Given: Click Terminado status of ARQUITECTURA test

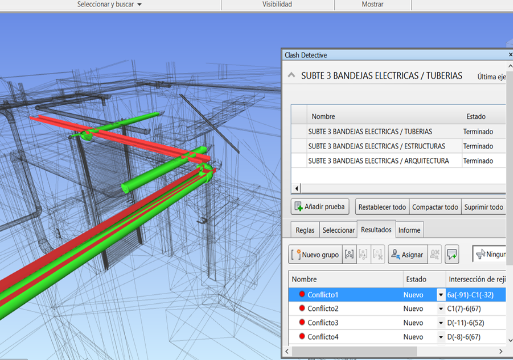Looking at the screenshot, I should pos(478,161).
